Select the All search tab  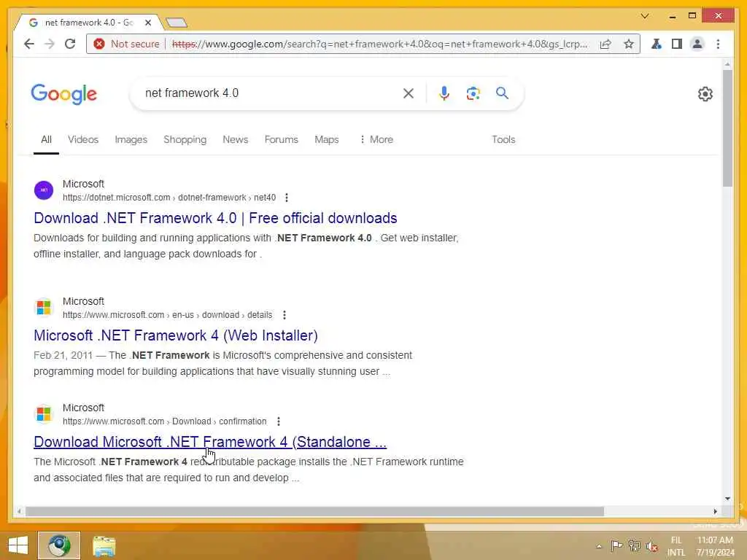46,139
